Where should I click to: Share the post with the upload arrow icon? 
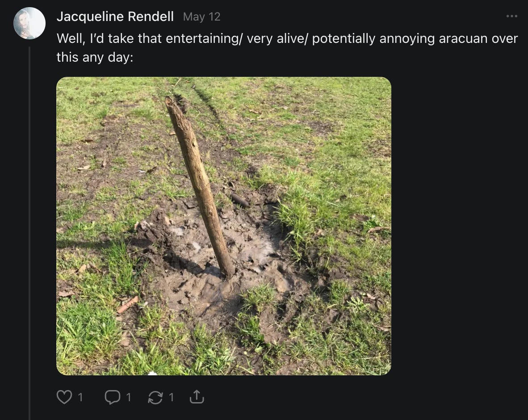197,397
